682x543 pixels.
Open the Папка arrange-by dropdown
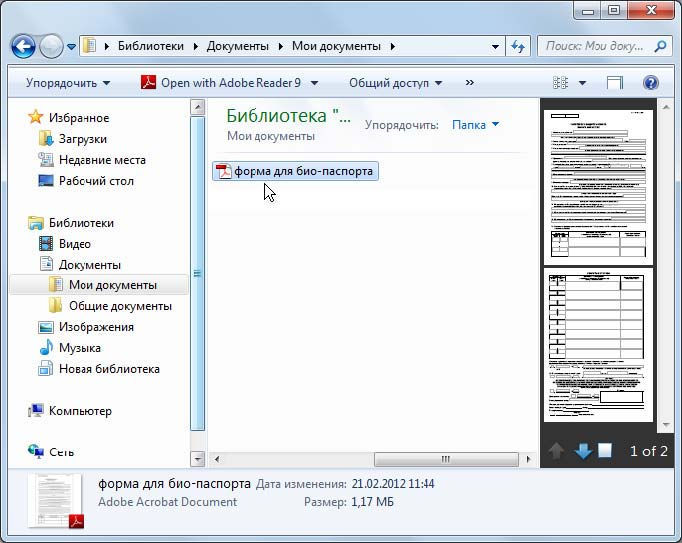[475, 125]
